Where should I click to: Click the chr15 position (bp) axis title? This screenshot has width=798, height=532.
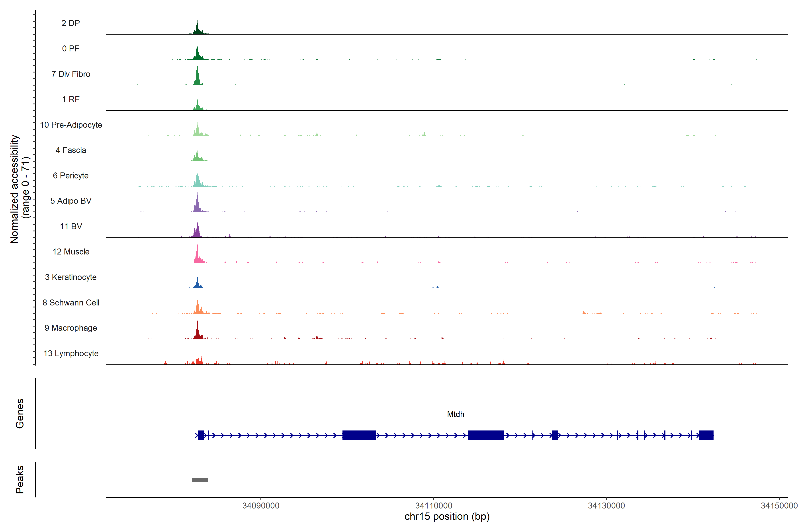447,517
